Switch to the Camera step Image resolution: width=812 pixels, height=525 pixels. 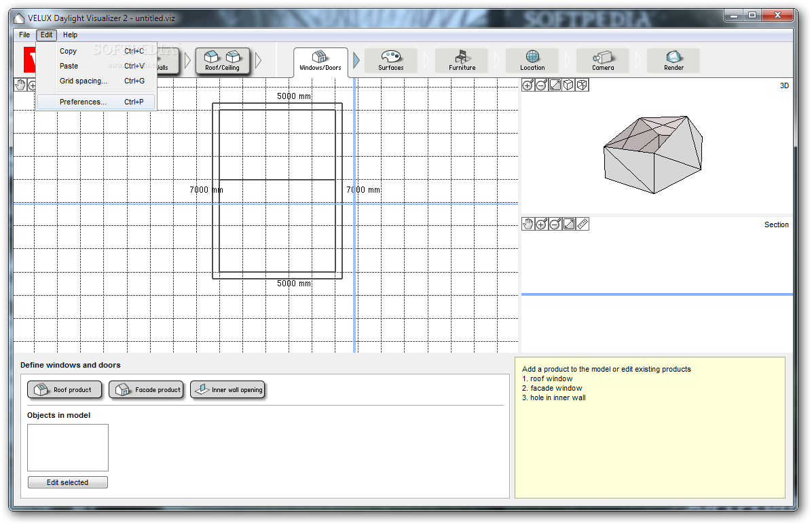point(603,61)
